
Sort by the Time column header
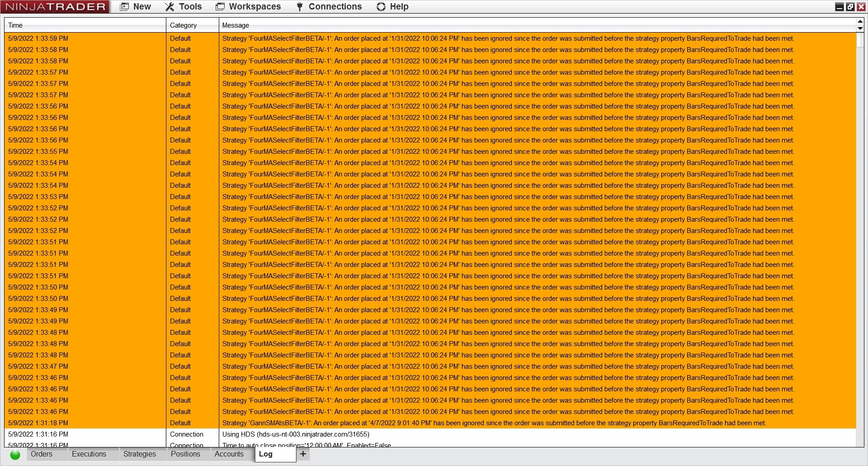click(85, 25)
